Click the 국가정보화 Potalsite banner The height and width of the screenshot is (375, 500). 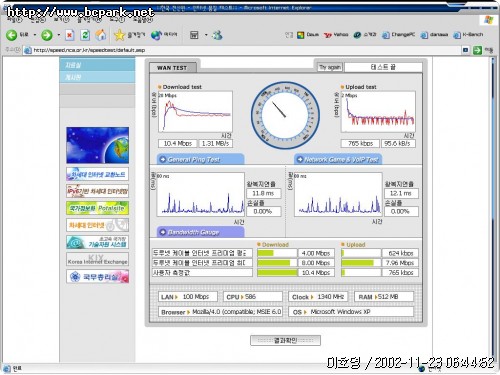[x=97, y=208]
